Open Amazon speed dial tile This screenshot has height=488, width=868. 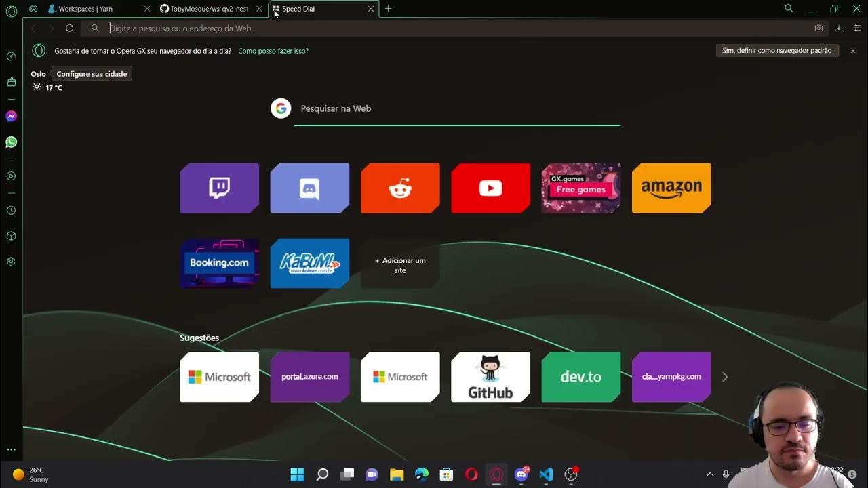point(671,188)
